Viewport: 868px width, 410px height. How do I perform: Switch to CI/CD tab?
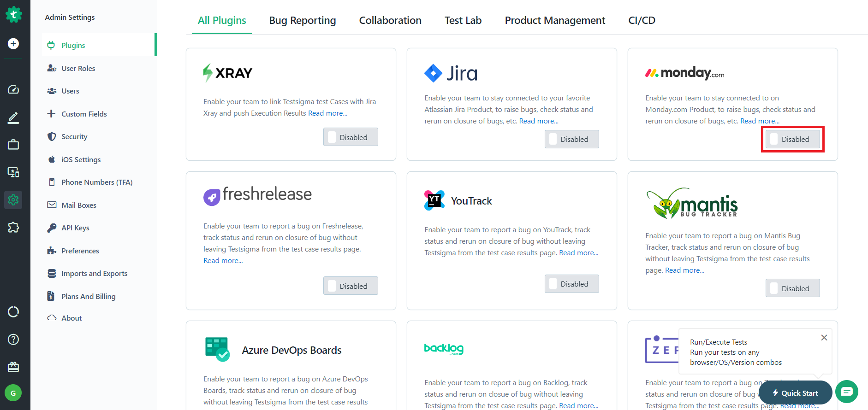coord(642,20)
